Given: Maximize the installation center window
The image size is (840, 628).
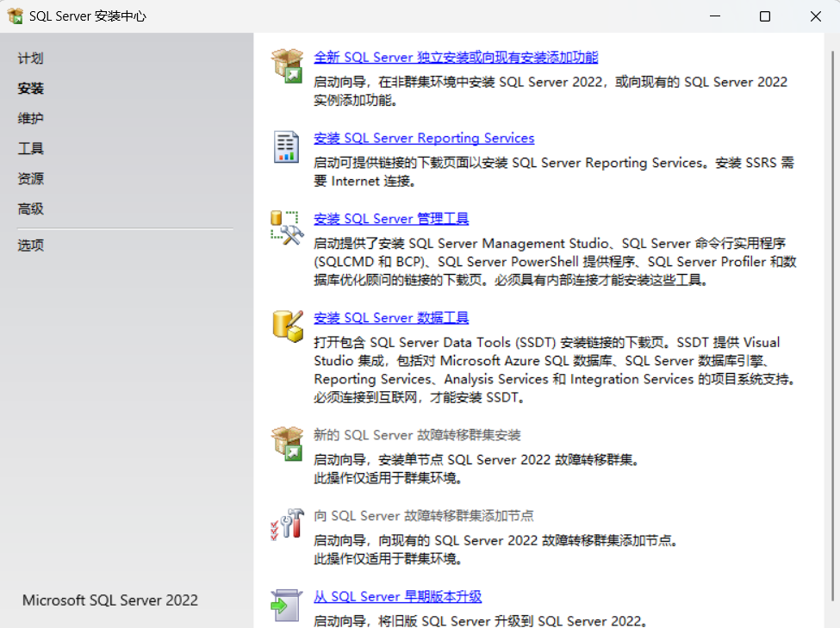Looking at the screenshot, I should 765,16.
